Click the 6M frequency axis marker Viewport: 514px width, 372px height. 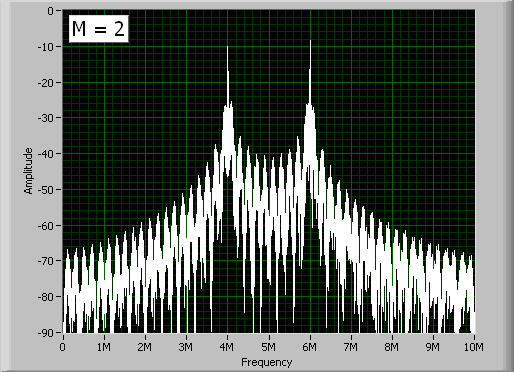tap(309, 347)
